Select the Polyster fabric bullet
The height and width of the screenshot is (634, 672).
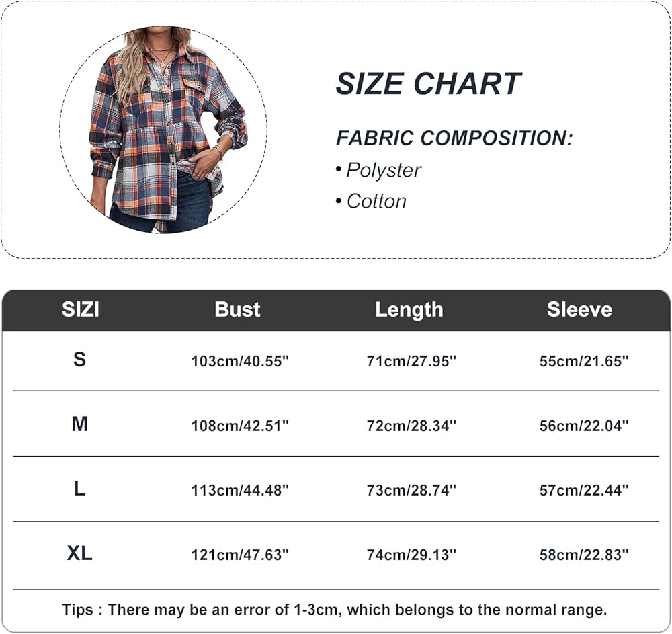click(x=383, y=171)
